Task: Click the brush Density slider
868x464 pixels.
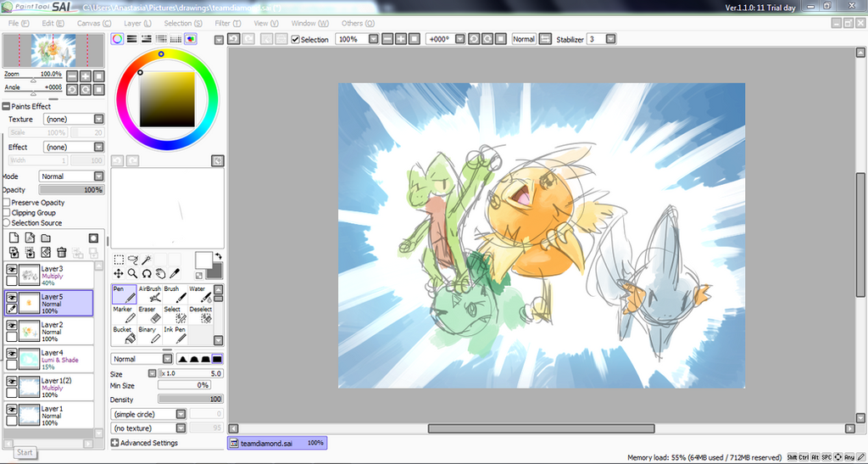Action: (x=191, y=399)
